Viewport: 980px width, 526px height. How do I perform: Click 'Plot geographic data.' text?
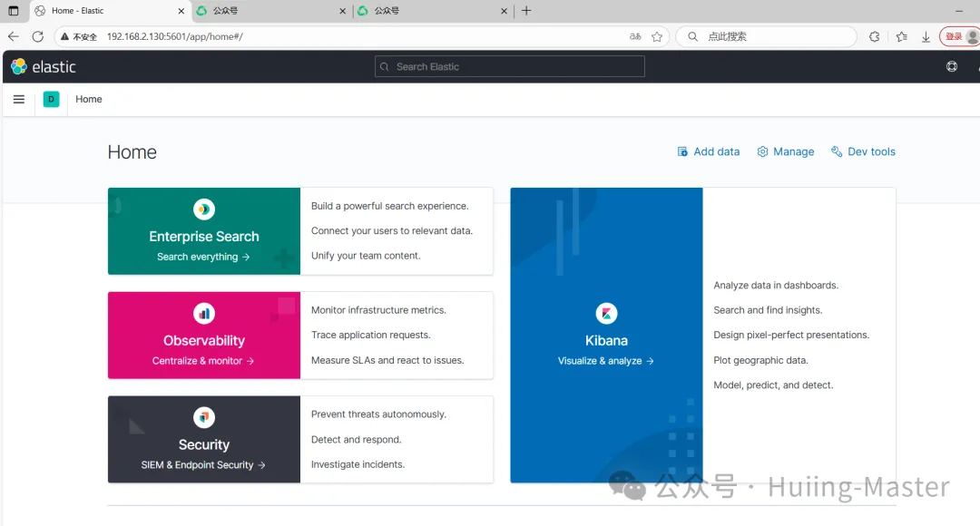(760, 360)
